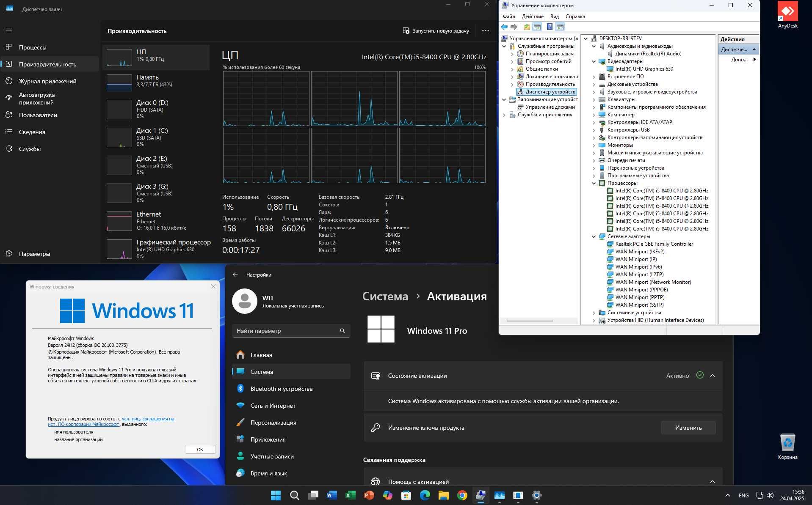
Task: Click the Найти параметр search field
Action: click(x=291, y=331)
